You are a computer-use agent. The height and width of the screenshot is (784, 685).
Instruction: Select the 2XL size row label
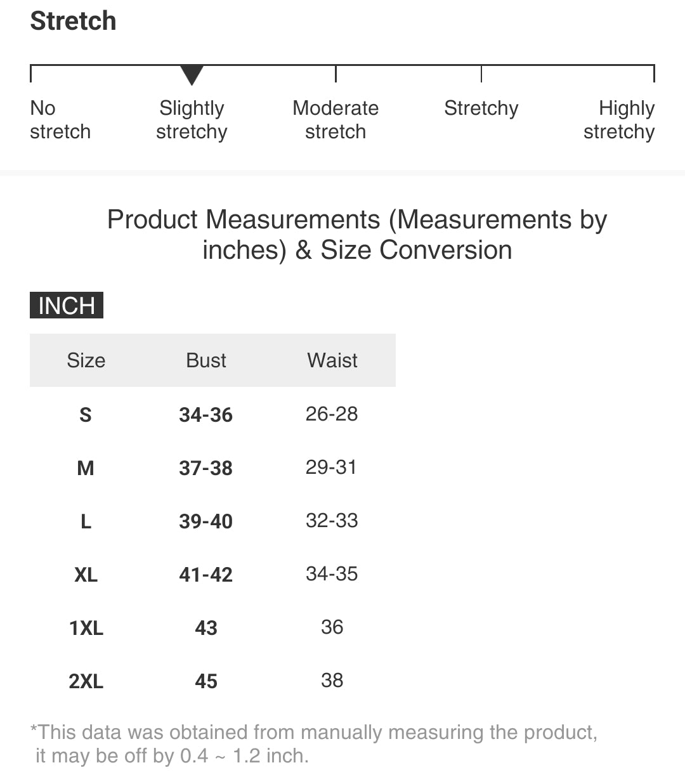[86, 681]
